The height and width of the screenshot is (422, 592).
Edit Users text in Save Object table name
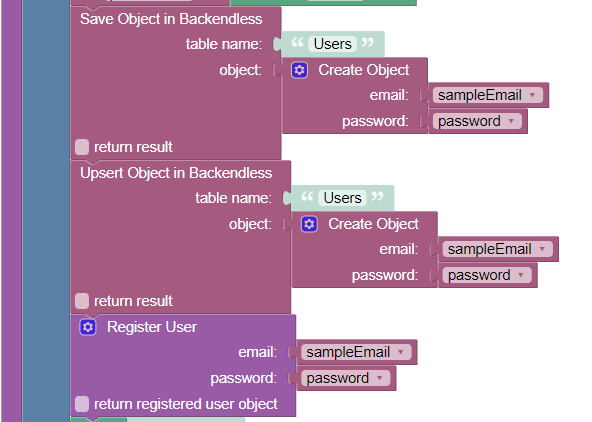tap(333, 44)
